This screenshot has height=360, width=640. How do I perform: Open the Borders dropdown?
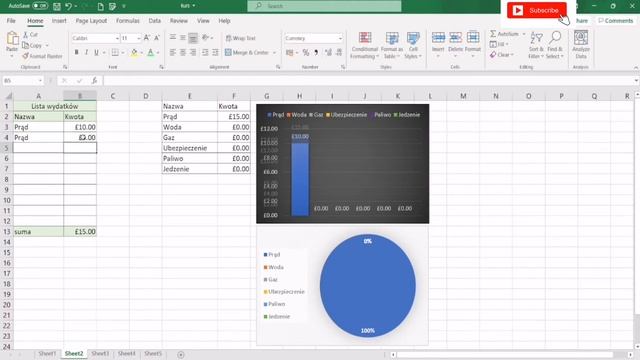pyautogui.click(x=122, y=53)
